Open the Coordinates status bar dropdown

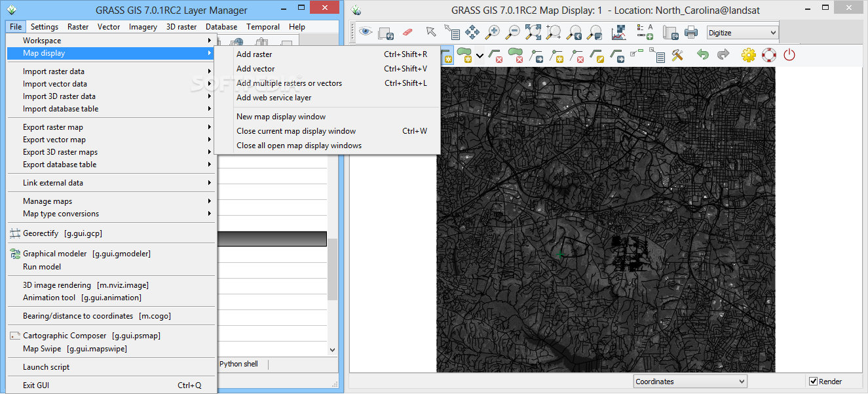[x=690, y=382]
